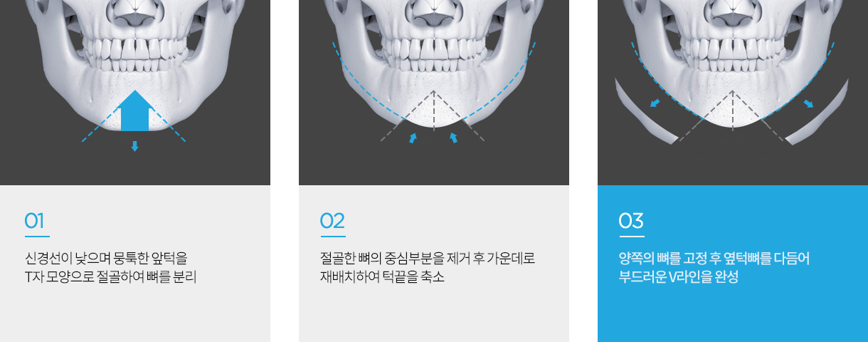Select the 02 step number label
The image size is (868, 342).
coord(332,221)
